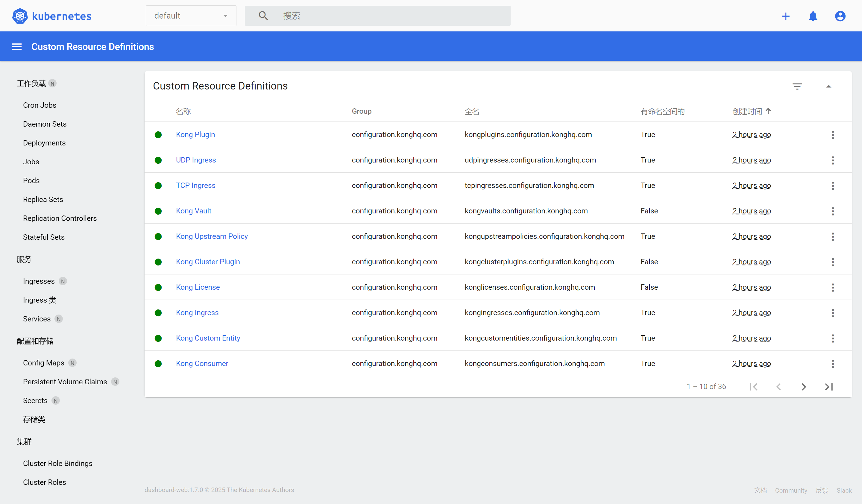The height and width of the screenshot is (504, 862).
Task: Collapse the Custom Resource Definitions card
Action: pyautogui.click(x=828, y=86)
